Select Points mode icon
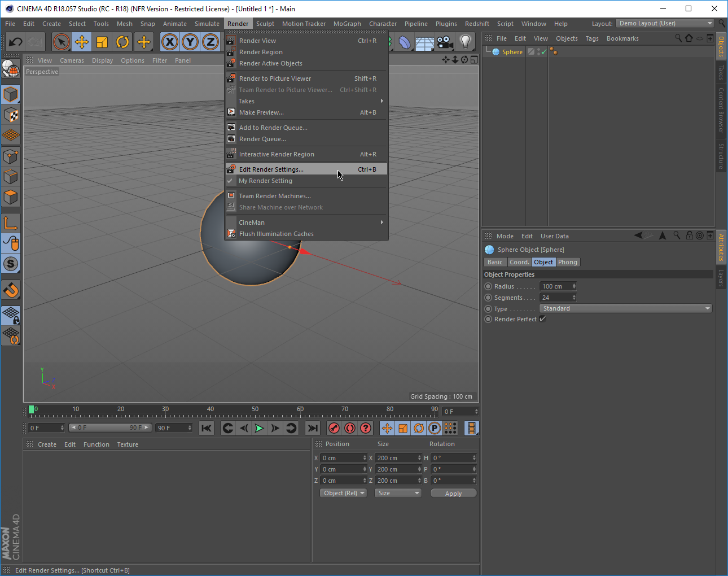This screenshot has height=576, width=728. 11,156
